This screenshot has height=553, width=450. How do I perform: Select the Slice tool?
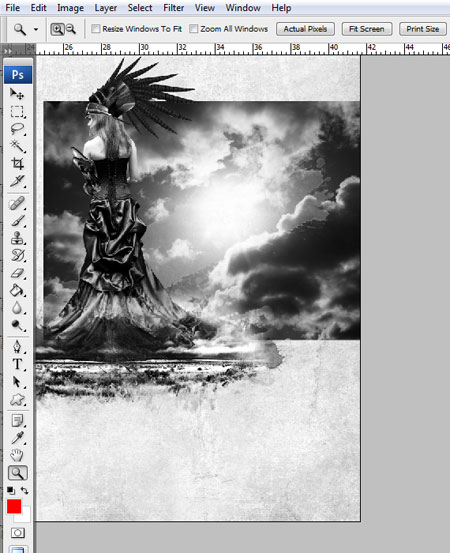(x=17, y=181)
